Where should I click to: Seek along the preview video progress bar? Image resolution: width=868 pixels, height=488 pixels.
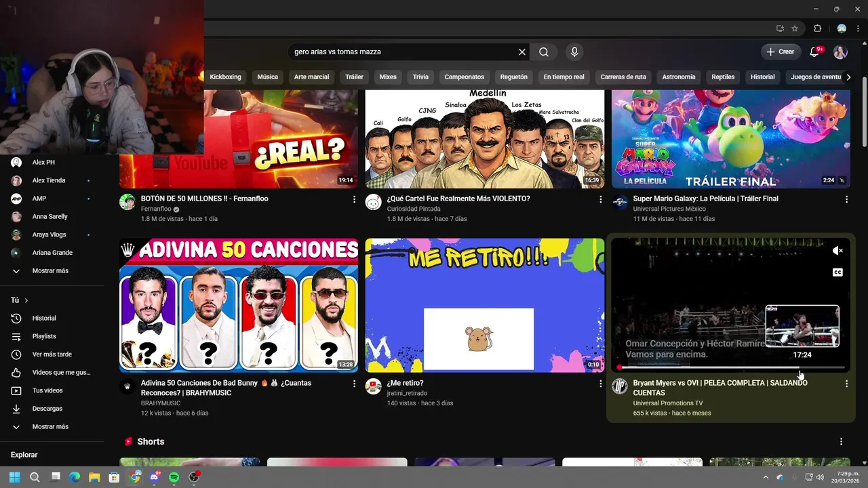pos(731,367)
